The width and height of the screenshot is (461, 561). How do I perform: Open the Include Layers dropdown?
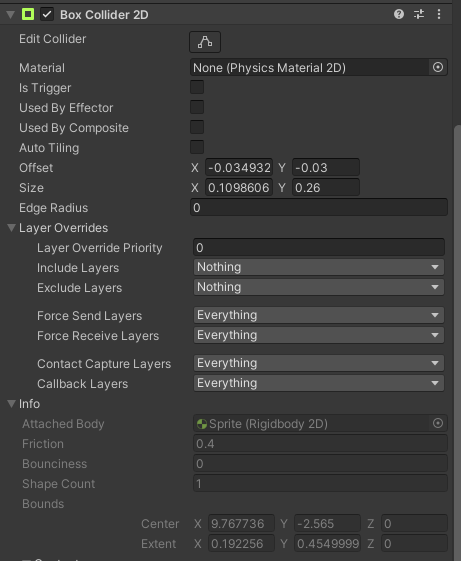pos(319,267)
